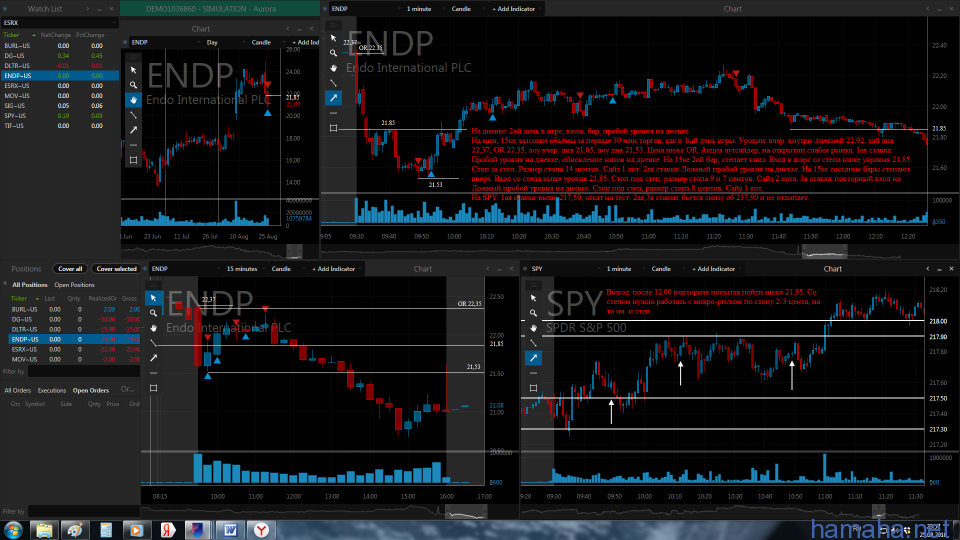Toggle link dot next to All Positions

[5, 285]
